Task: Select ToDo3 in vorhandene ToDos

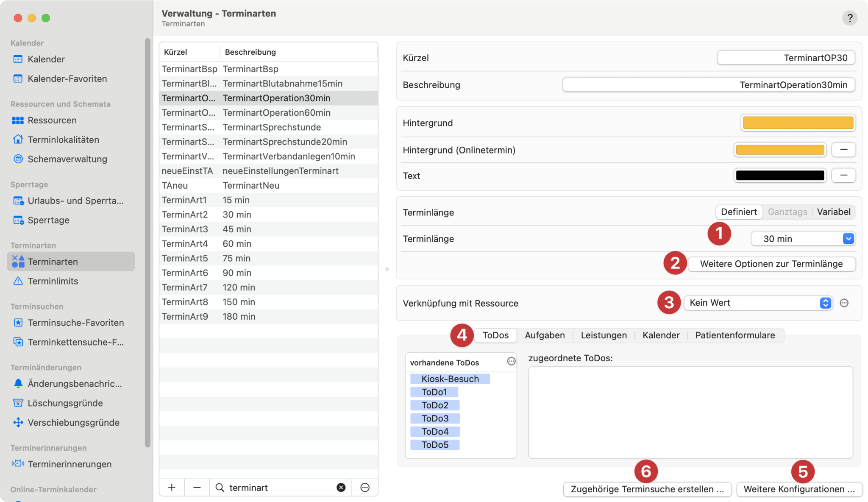Action: [435, 418]
